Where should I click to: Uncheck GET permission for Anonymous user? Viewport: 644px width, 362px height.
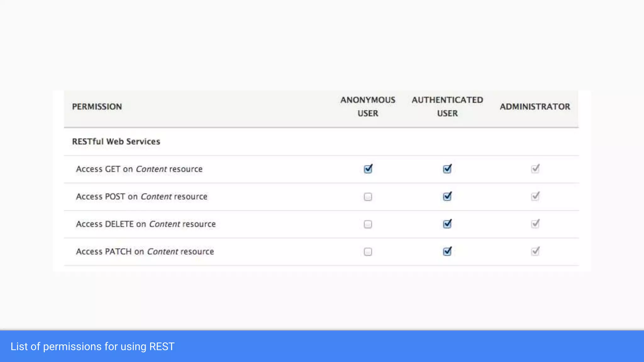[368, 169]
